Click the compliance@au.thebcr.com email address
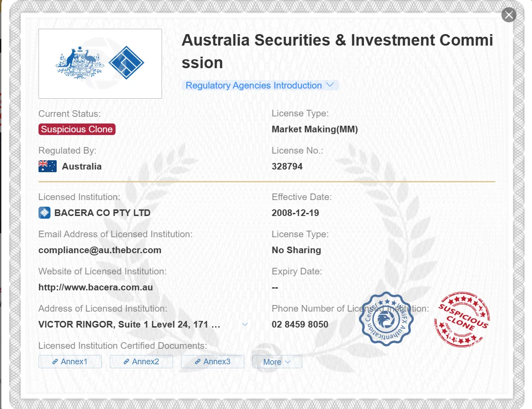 (x=100, y=250)
